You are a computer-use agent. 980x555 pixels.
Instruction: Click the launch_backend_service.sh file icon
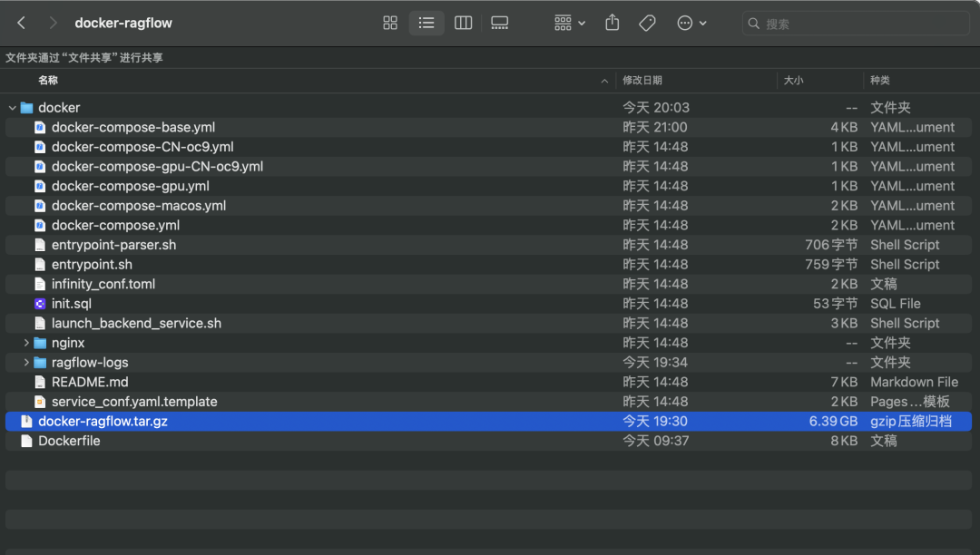(40, 324)
